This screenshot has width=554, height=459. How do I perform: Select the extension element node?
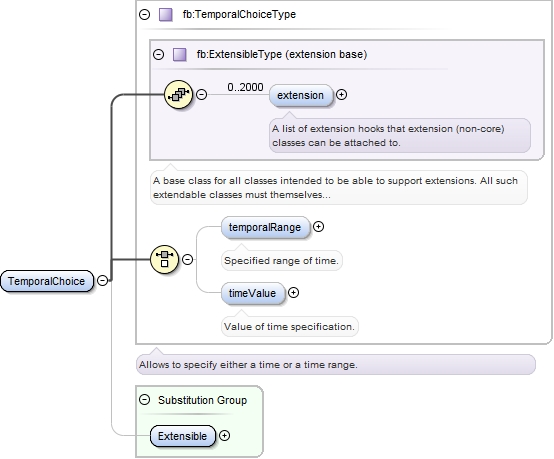pyautogui.click(x=301, y=95)
